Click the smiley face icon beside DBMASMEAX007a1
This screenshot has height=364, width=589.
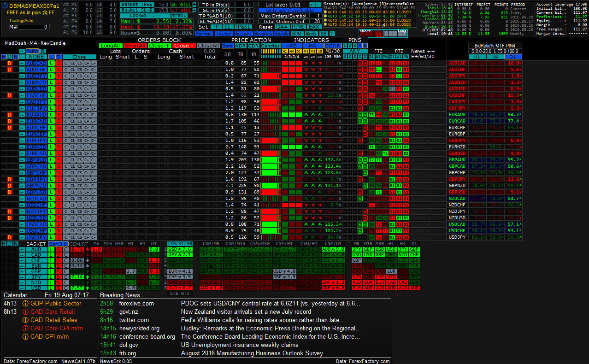point(5,6)
